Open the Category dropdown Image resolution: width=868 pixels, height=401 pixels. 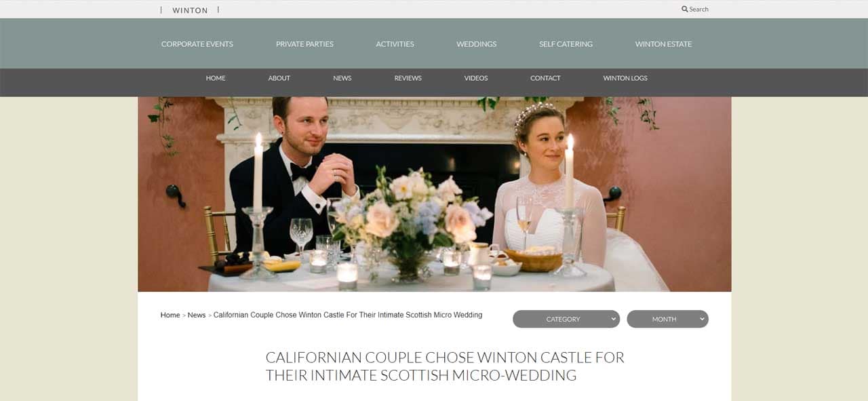point(566,319)
